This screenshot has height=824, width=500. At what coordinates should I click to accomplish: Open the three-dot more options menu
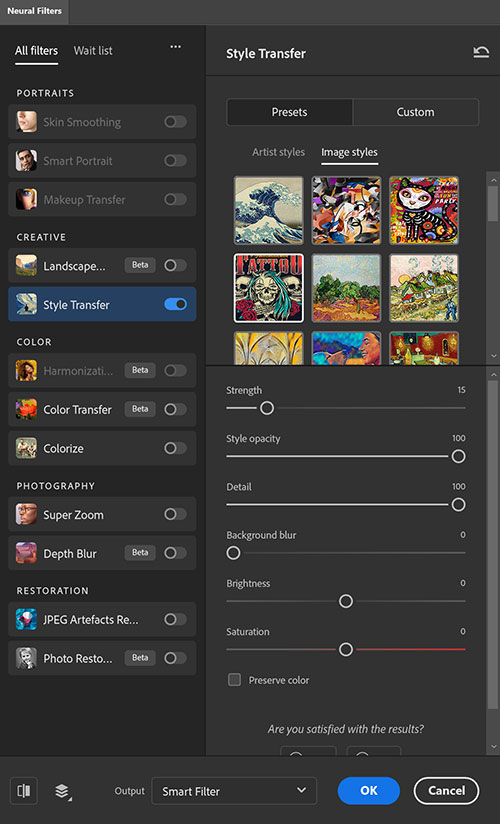[176, 47]
